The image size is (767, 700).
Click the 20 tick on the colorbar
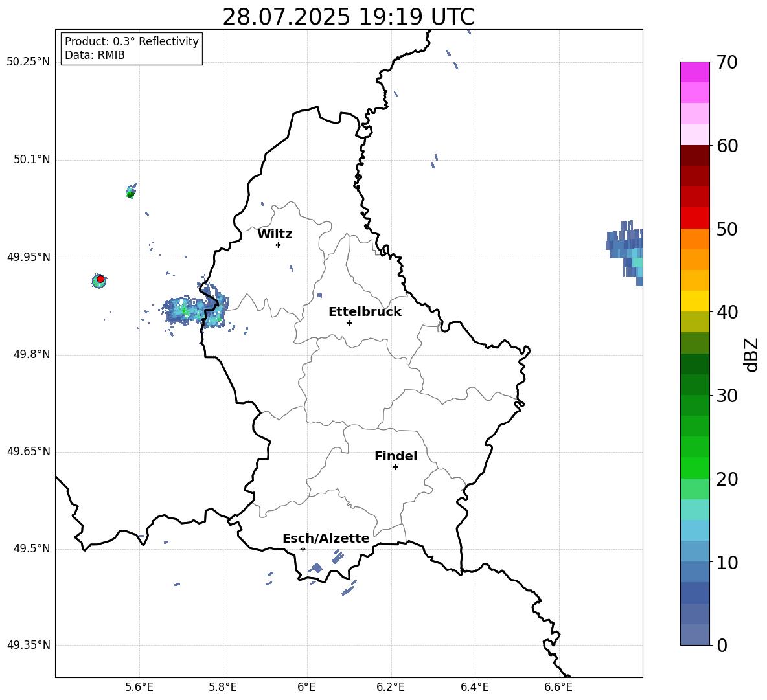click(727, 479)
